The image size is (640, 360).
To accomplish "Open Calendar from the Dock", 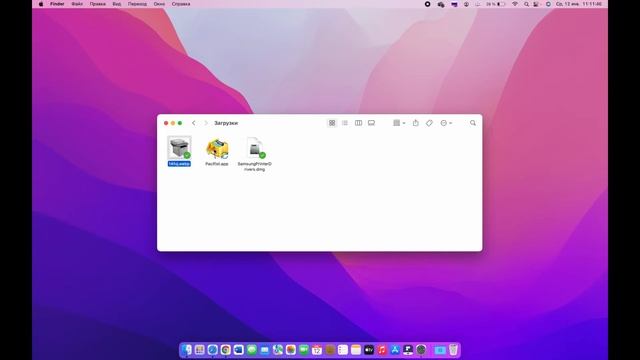I will 317,350.
